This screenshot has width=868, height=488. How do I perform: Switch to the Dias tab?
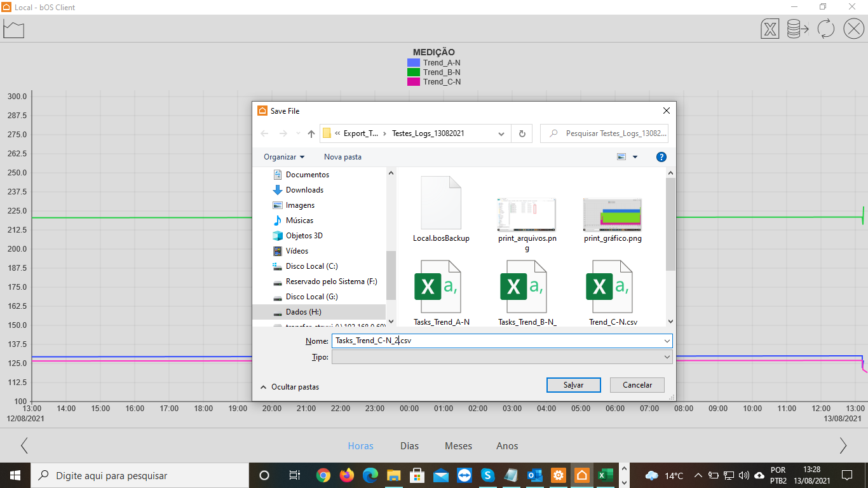click(409, 446)
